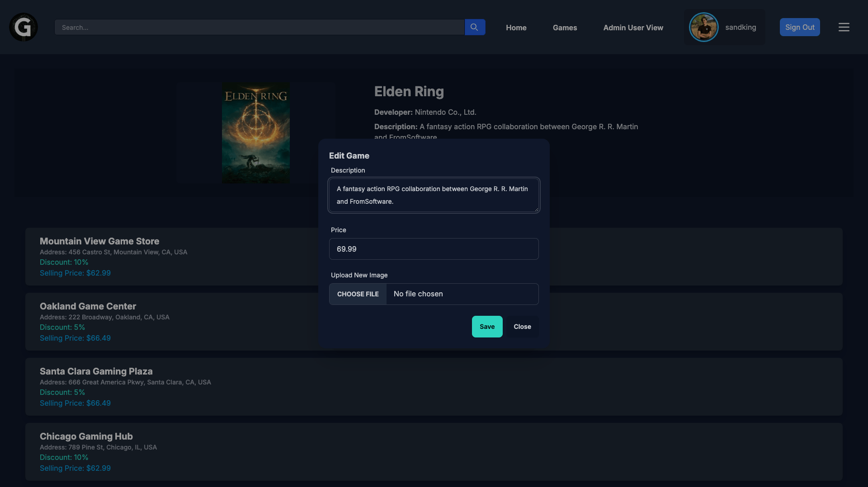Click the Sign Out button
The width and height of the screenshot is (868, 487).
799,27
